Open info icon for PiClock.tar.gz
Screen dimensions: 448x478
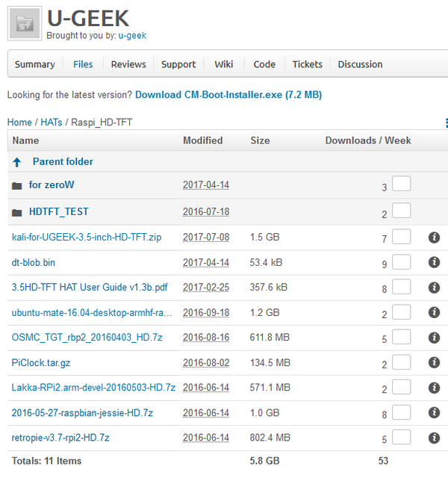(434, 362)
